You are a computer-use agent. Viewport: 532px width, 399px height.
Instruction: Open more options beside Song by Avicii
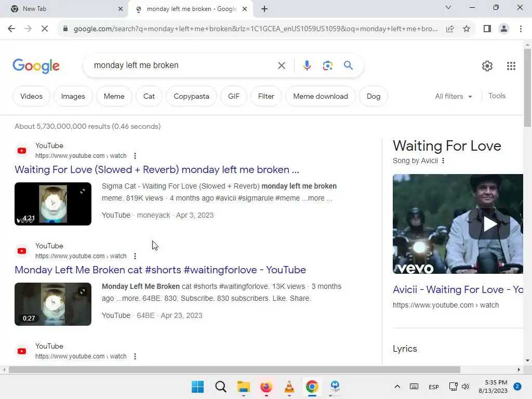click(443, 161)
